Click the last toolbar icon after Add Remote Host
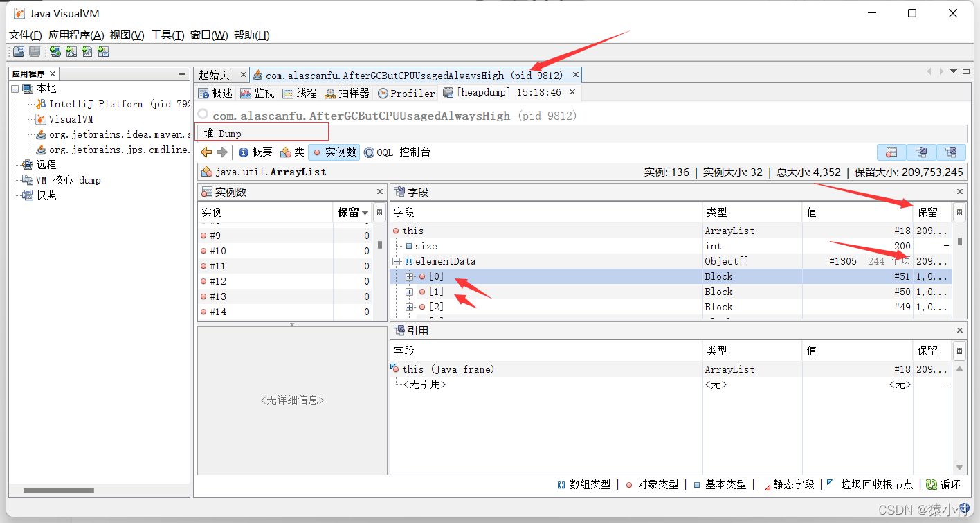The image size is (980, 523). click(x=102, y=52)
